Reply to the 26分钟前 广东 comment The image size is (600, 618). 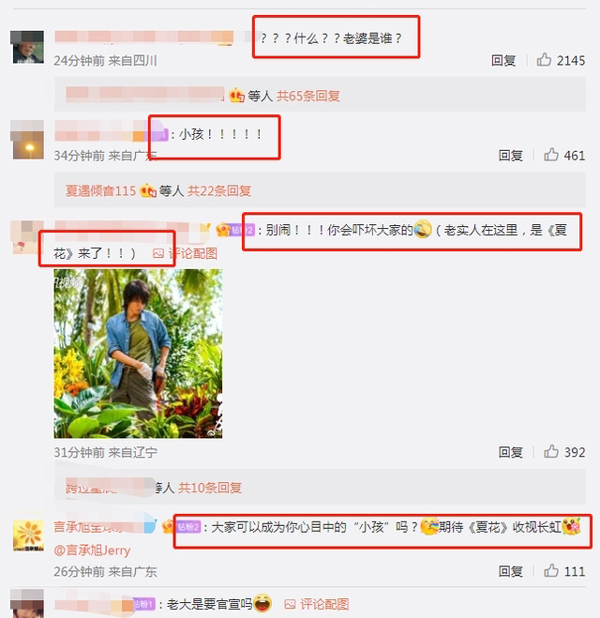[511, 571]
